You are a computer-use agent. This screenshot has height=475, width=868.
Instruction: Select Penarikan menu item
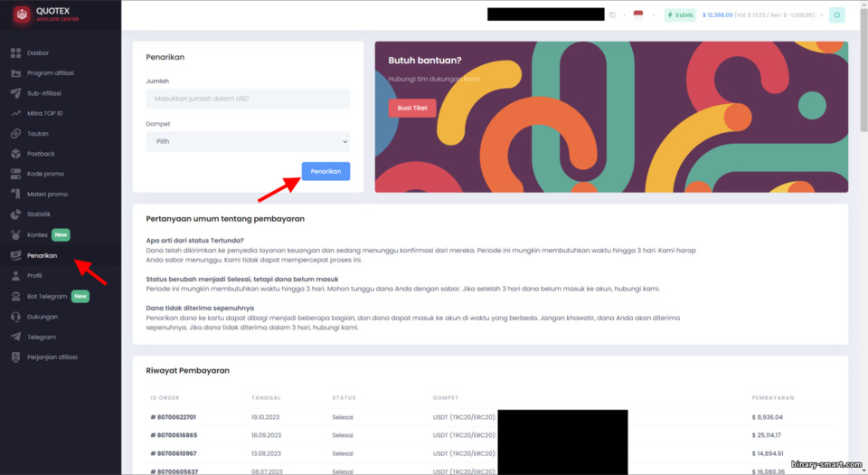[42, 255]
